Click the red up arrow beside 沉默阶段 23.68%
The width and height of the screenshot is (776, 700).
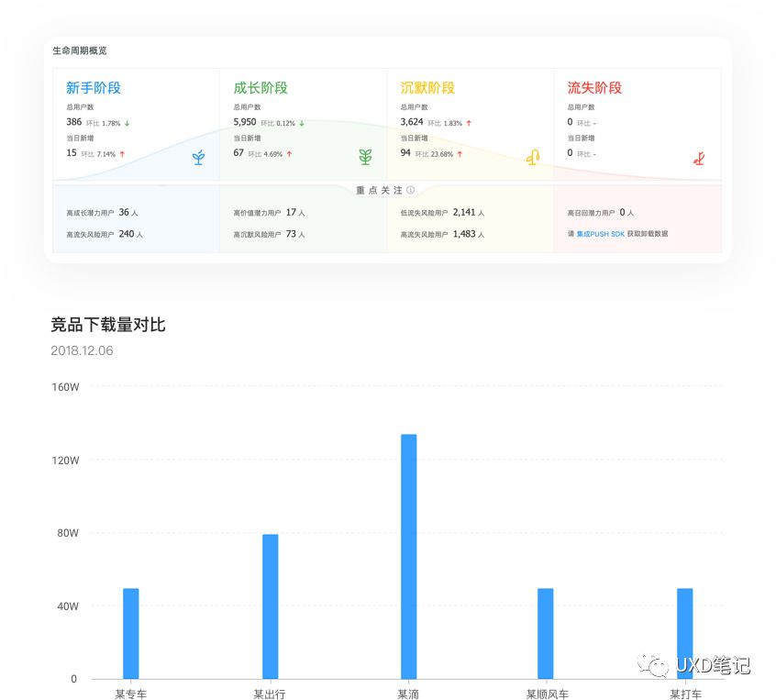pos(460,154)
